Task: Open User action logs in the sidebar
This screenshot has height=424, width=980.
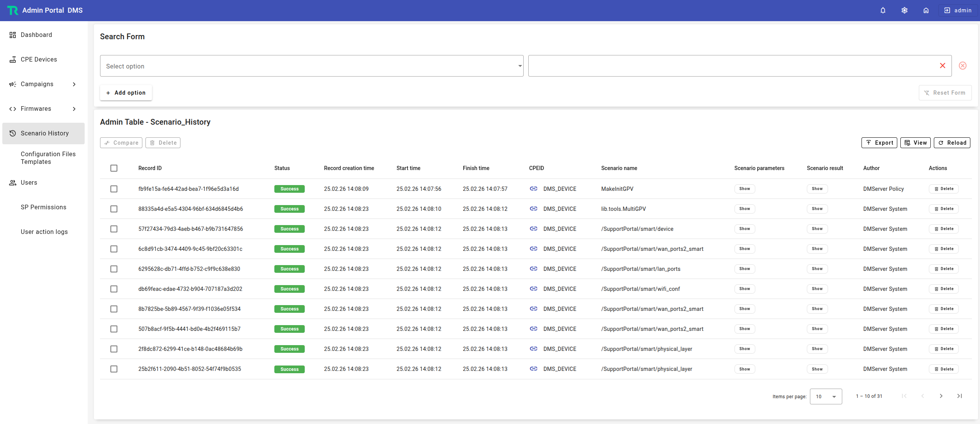Action: pyautogui.click(x=43, y=232)
